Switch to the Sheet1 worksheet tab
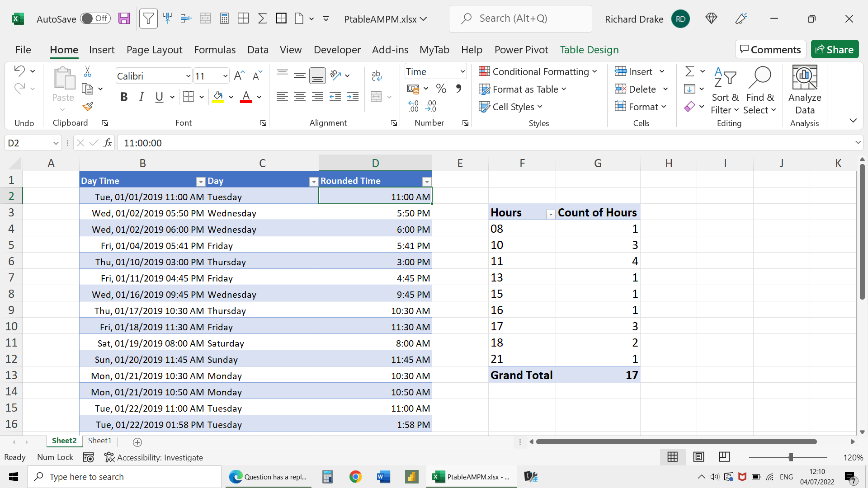The width and height of the screenshot is (868, 488). [x=99, y=441]
